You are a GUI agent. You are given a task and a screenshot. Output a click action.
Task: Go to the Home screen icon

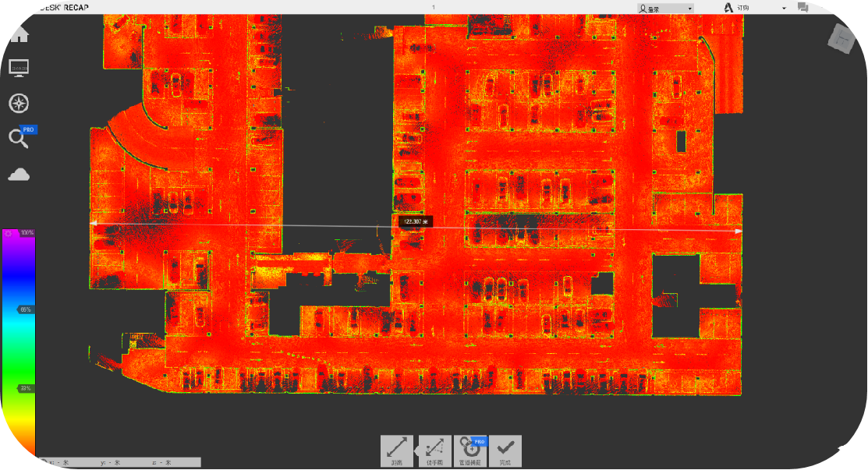(19, 35)
